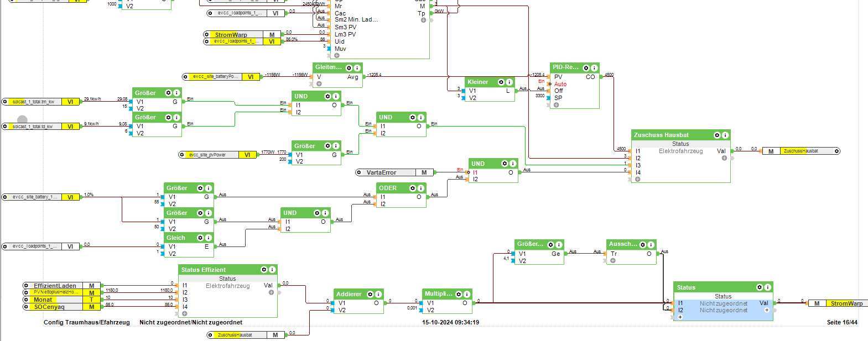Viewport: 868px width, 341px height.
Task: Click SP input label on PID-Re block
Action: click(x=558, y=98)
